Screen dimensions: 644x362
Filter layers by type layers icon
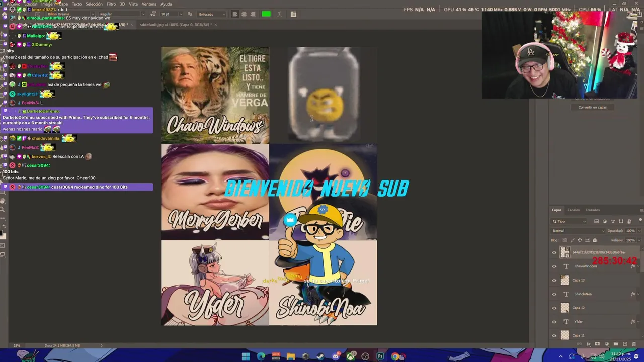coord(613,221)
